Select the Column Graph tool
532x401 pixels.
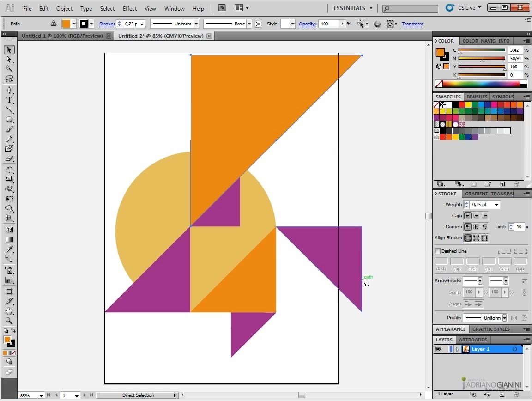point(9,280)
